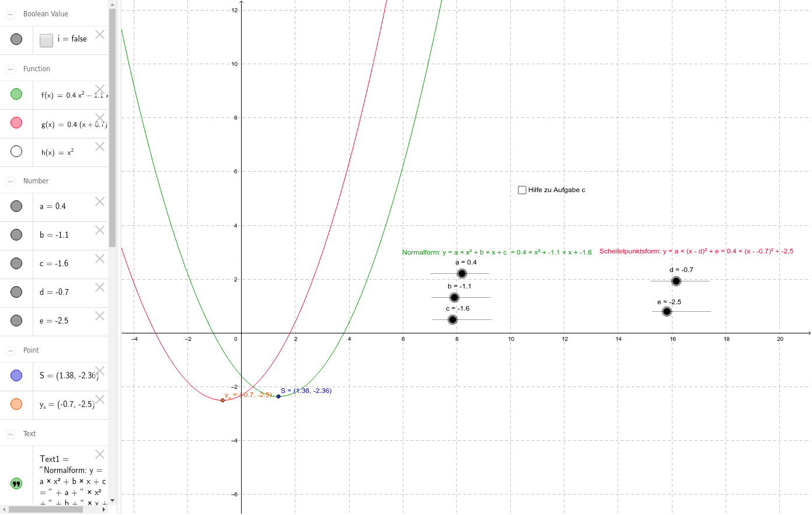Toggle visibility of number a = 0.4
Viewport: 812px width, 515px height.
[x=16, y=206]
